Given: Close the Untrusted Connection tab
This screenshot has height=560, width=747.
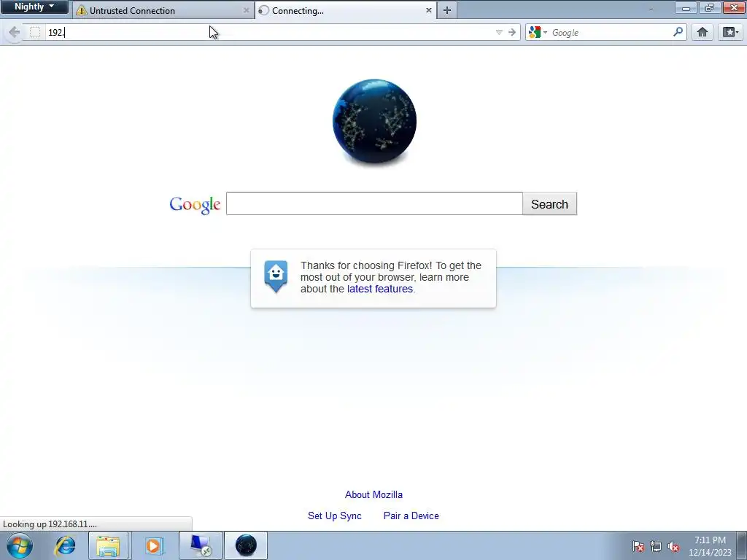Looking at the screenshot, I should [247, 10].
